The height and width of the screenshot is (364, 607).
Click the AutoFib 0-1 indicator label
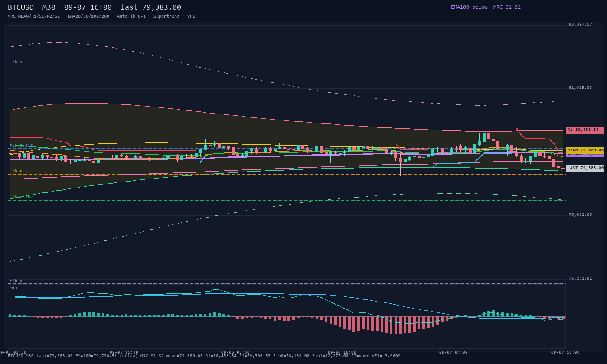point(131,16)
